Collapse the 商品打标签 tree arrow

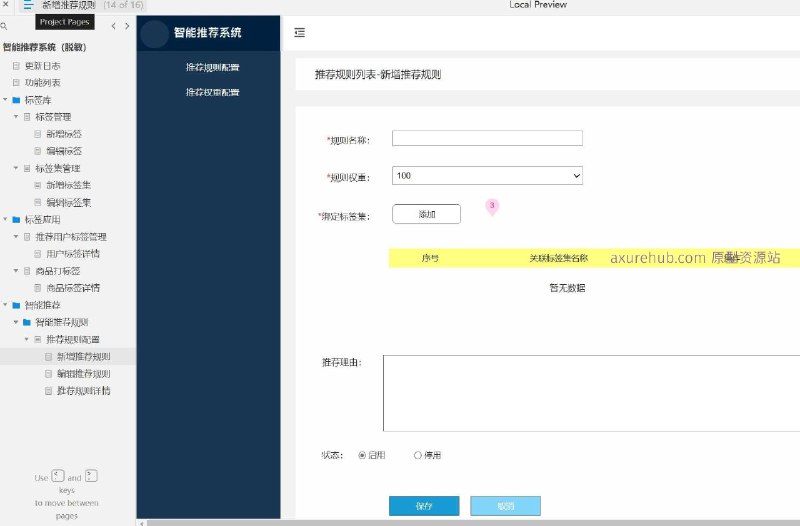(x=16, y=270)
